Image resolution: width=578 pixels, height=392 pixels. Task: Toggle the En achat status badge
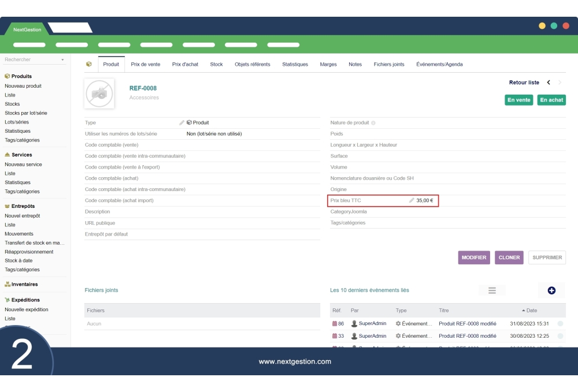pyautogui.click(x=551, y=100)
